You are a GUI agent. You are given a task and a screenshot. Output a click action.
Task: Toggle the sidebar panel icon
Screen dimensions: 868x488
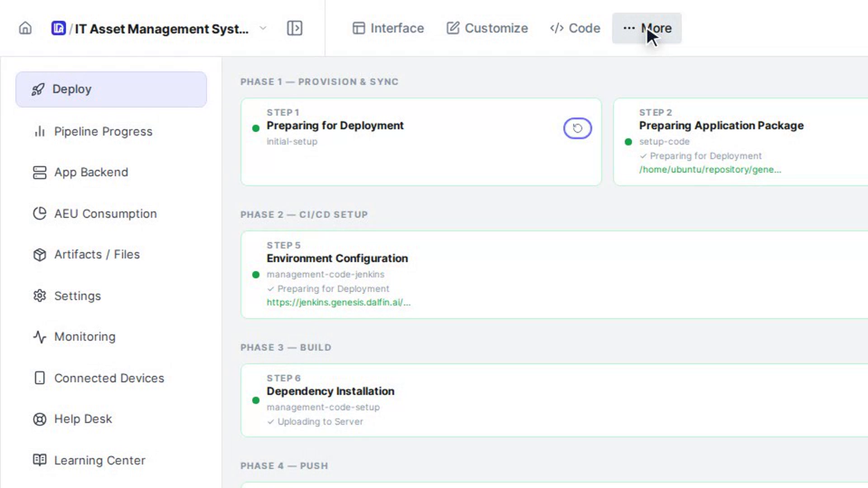(x=294, y=28)
